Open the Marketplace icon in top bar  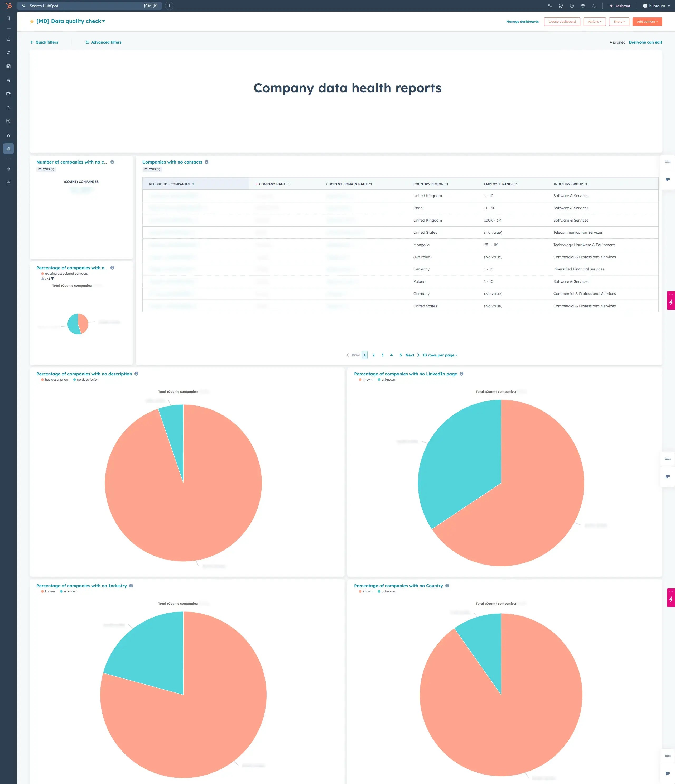pyautogui.click(x=560, y=6)
